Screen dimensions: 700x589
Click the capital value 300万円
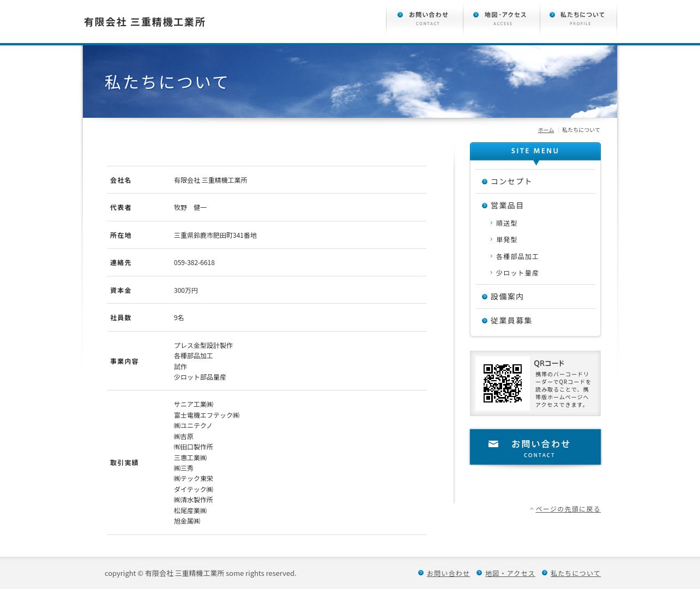coord(186,291)
